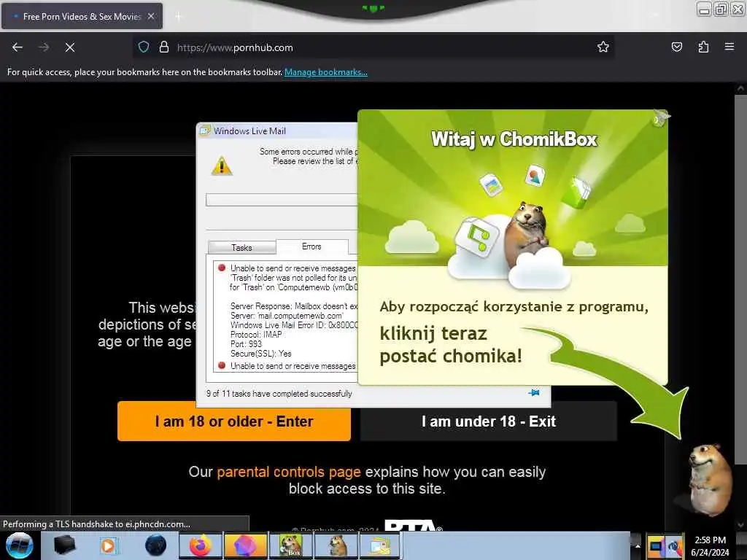Open the Manage bookmarks link
747x560 pixels.
pos(326,72)
